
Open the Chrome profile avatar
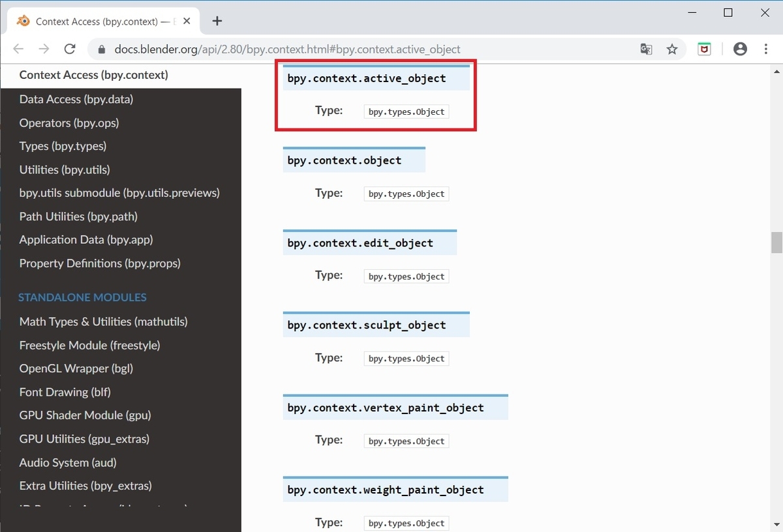click(740, 49)
